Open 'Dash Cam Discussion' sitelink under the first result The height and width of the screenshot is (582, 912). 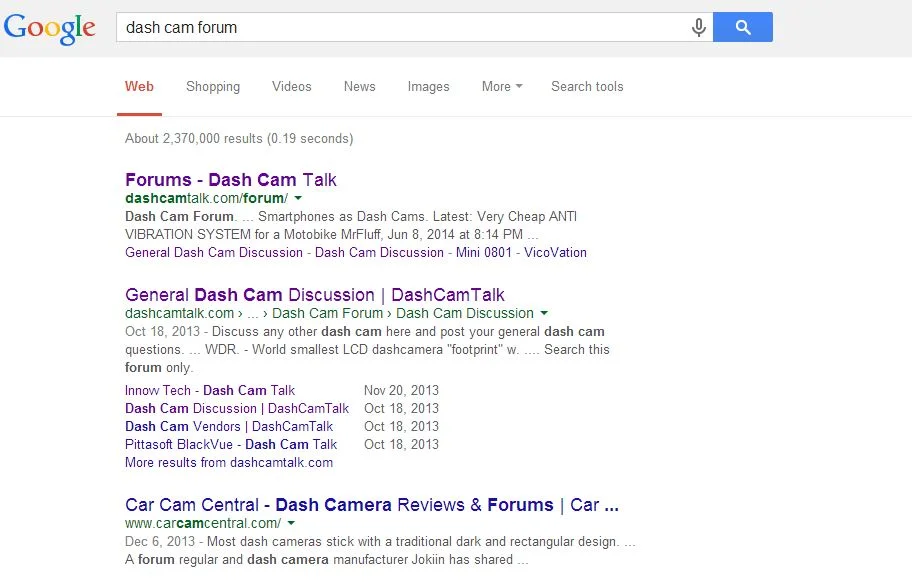379,252
